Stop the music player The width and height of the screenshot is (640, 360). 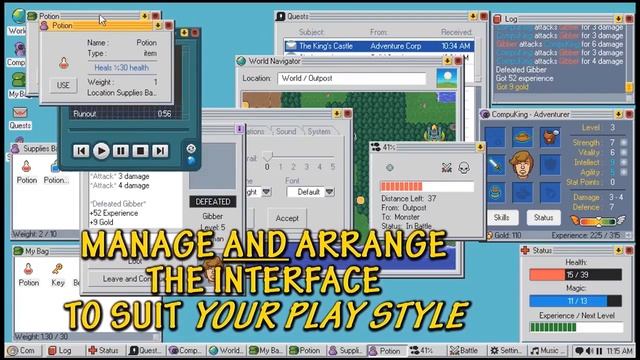pos(140,151)
